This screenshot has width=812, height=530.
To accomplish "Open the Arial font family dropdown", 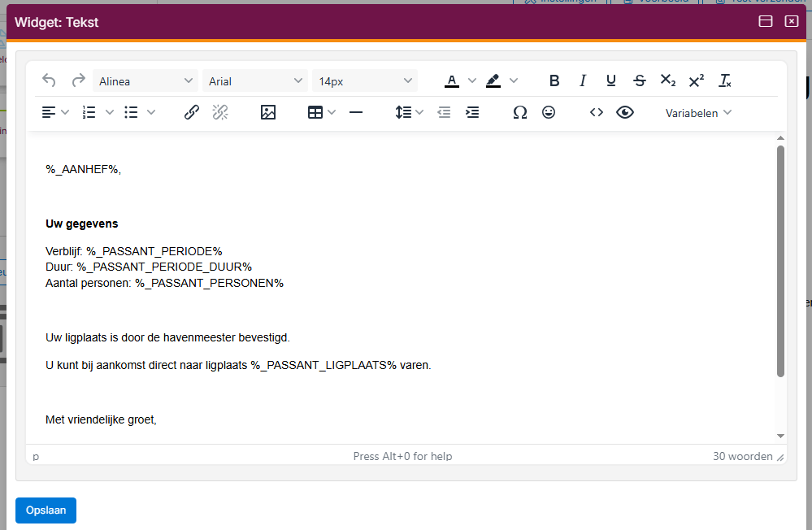I will point(255,80).
